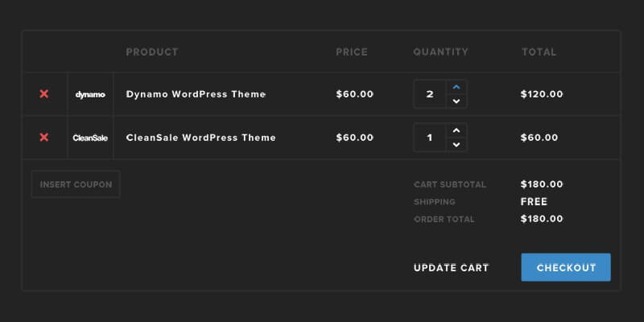Remove CleanSale WordPress Theme from cart
Viewport: 644px width, 322px height.
pos(44,138)
